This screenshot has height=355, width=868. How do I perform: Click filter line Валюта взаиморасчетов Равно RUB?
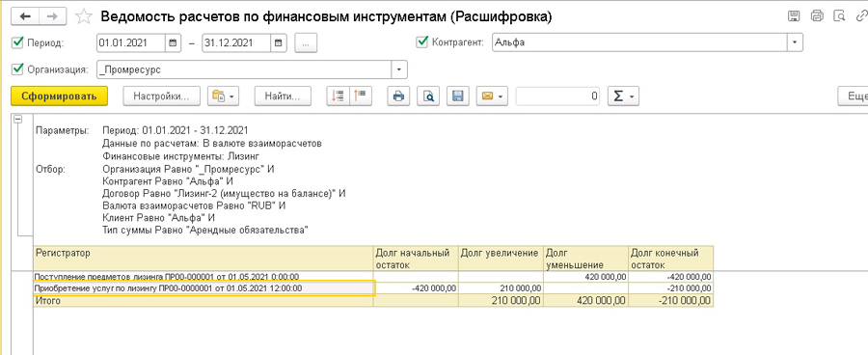(194, 205)
